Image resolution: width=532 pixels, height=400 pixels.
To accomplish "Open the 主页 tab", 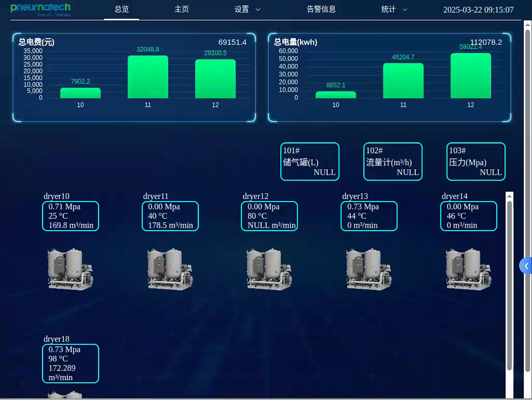I will [182, 9].
